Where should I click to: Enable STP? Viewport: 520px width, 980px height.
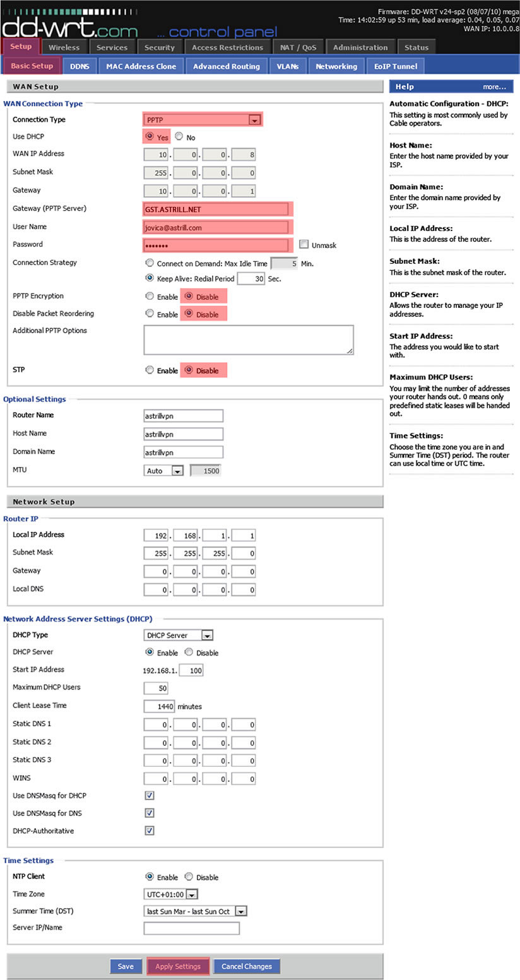[x=149, y=370]
